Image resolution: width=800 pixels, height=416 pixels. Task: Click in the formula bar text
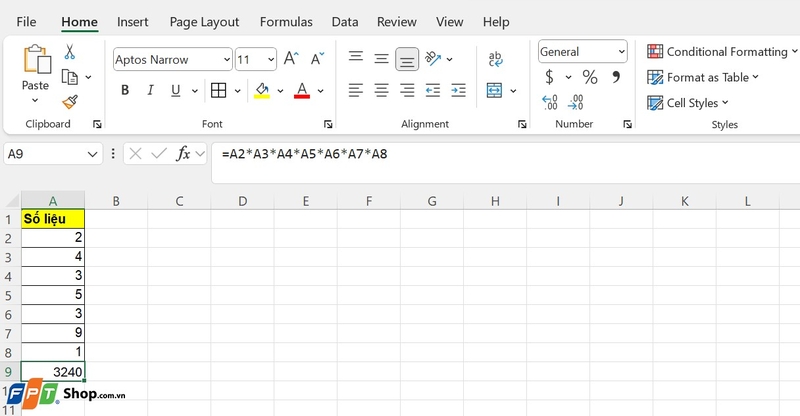[x=304, y=154]
